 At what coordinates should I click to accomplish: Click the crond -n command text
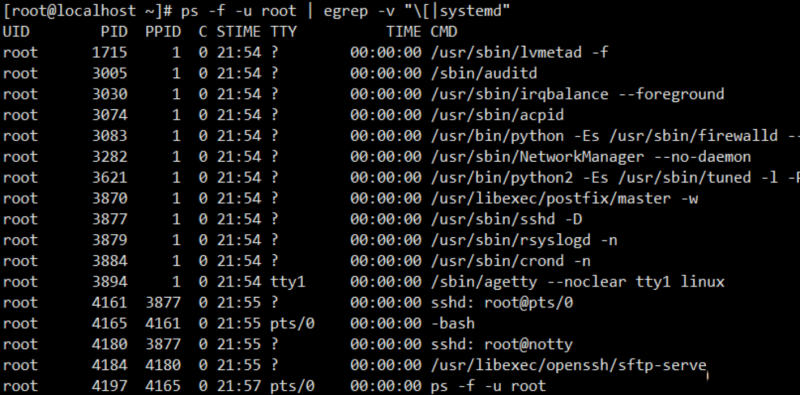tap(555, 261)
